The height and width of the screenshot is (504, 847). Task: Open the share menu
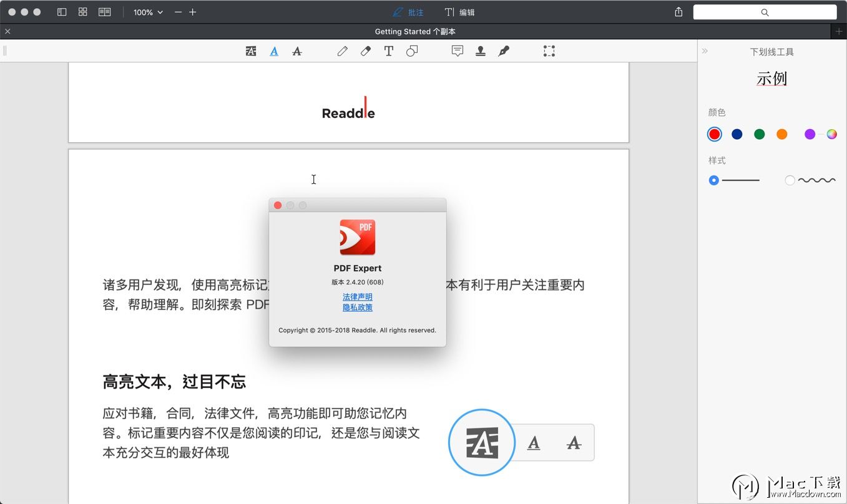coord(678,12)
